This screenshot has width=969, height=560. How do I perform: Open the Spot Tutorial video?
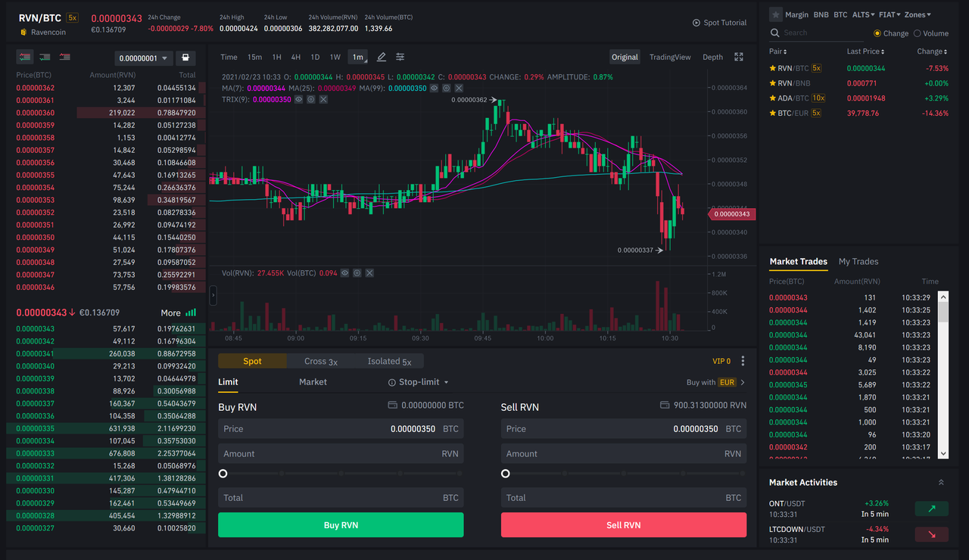point(719,23)
